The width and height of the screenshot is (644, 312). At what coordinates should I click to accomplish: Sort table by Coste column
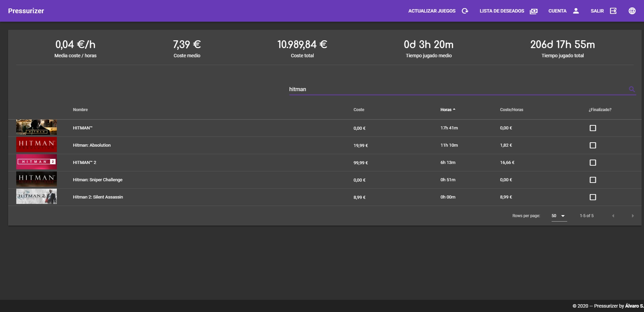359,110
